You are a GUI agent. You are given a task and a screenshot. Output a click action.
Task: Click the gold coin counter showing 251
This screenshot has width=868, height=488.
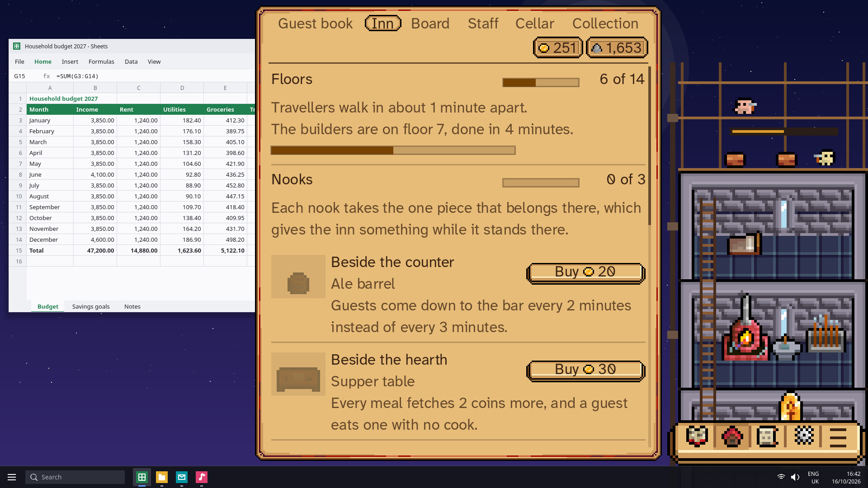click(558, 47)
